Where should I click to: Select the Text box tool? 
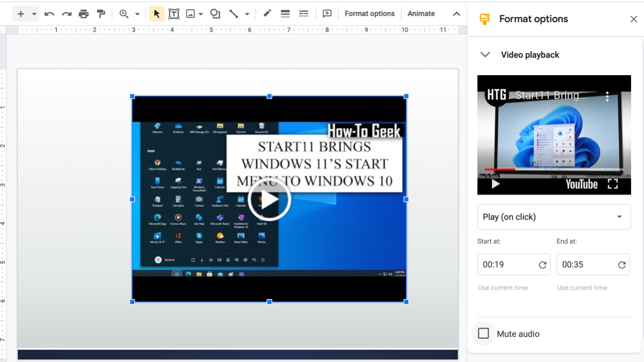174,13
